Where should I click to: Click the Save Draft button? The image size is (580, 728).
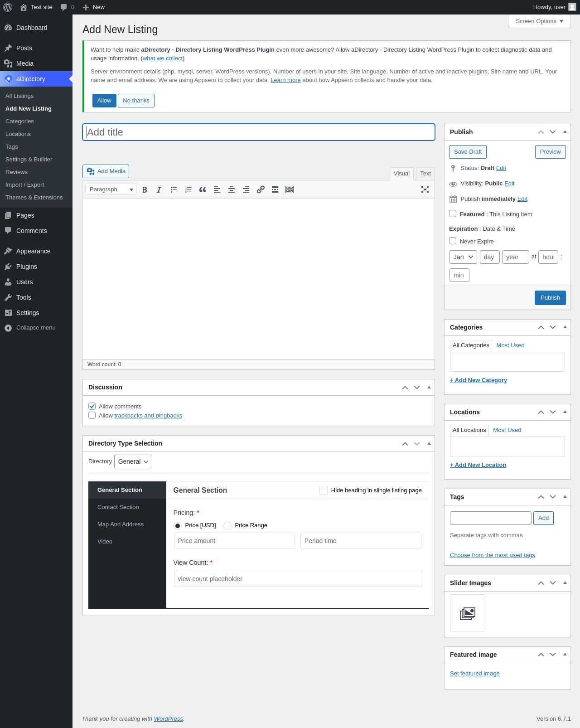pyautogui.click(x=468, y=152)
